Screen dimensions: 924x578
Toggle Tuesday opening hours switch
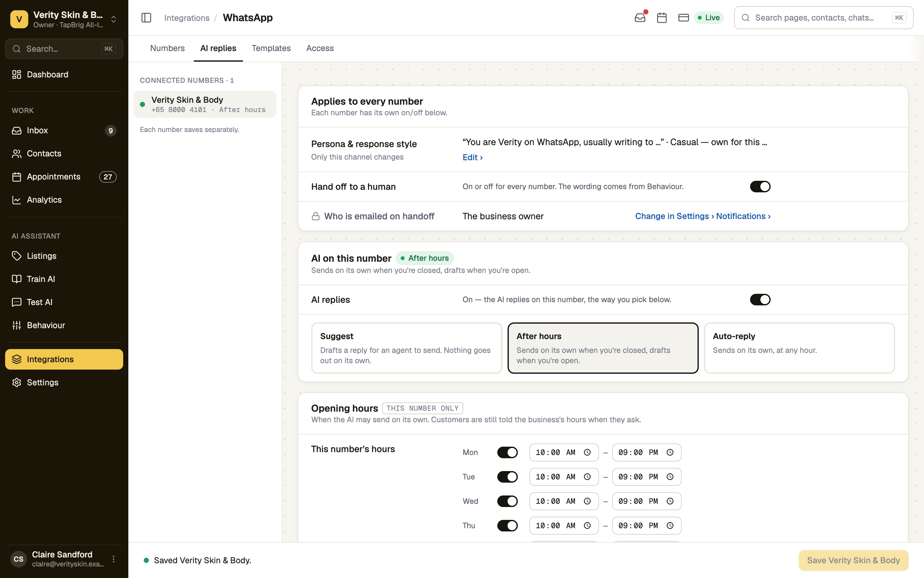point(508,477)
